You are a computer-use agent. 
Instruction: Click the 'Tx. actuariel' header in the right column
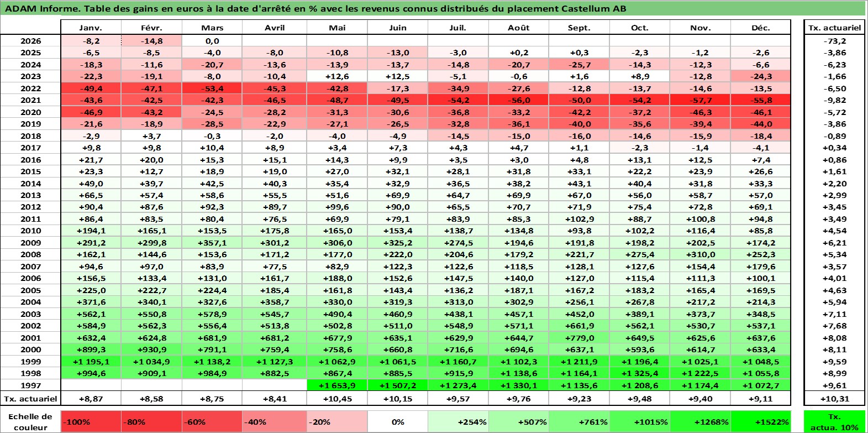[x=834, y=28]
